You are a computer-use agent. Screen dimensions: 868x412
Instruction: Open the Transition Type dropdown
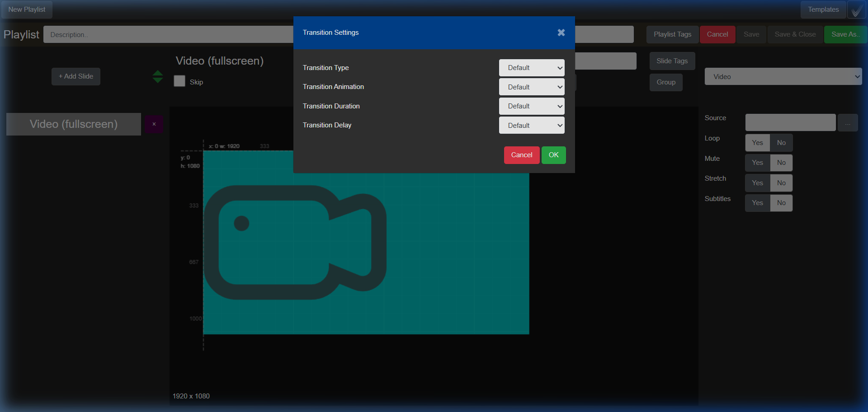532,68
